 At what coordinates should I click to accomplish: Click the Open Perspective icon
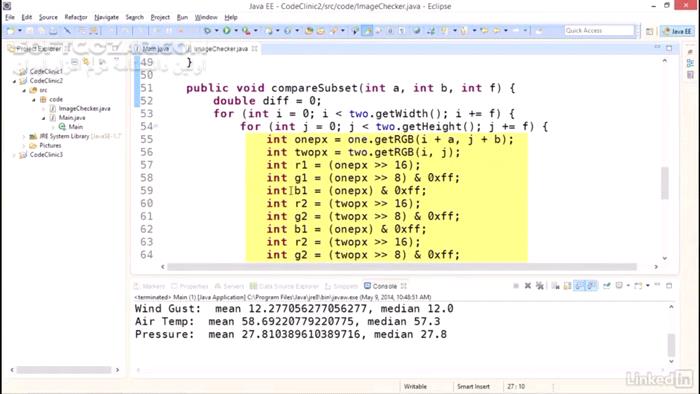coord(650,31)
